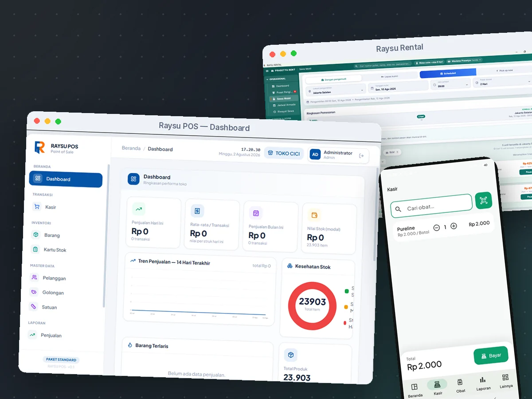532x399 pixels.
Task: Click the Raysu POS logo icon
Action: (x=40, y=147)
